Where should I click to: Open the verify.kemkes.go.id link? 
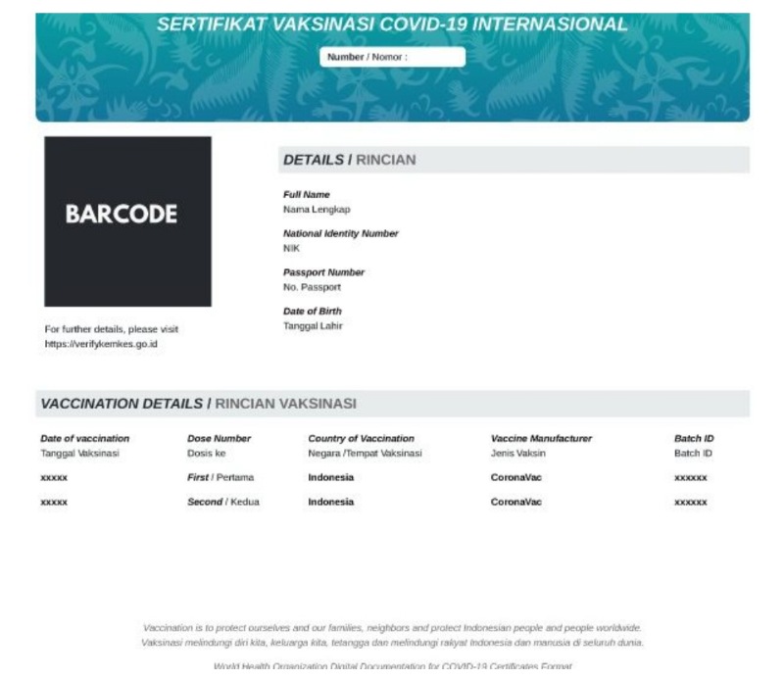tap(101, 344)
